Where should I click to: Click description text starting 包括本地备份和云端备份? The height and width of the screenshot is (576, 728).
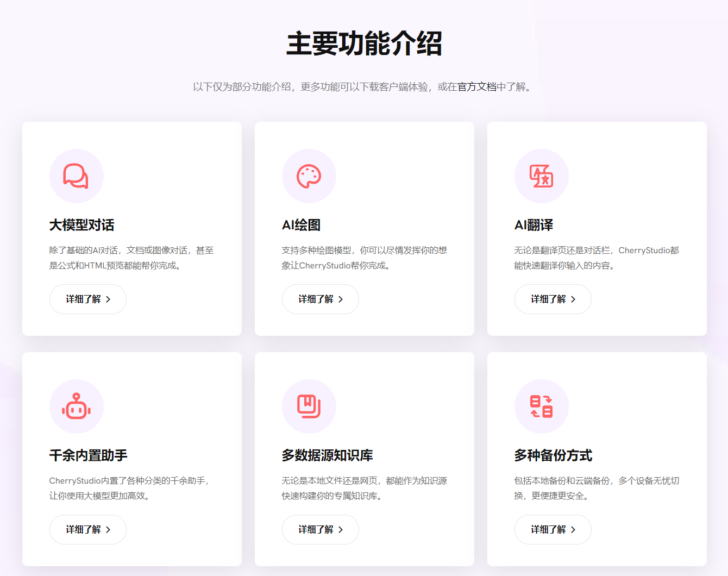click(x=597, y=488)
